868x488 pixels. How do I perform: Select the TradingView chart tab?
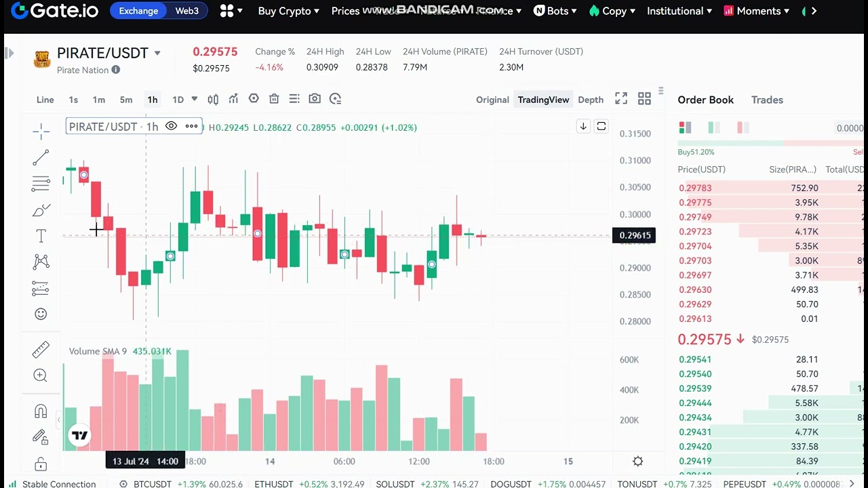point(543,100)
